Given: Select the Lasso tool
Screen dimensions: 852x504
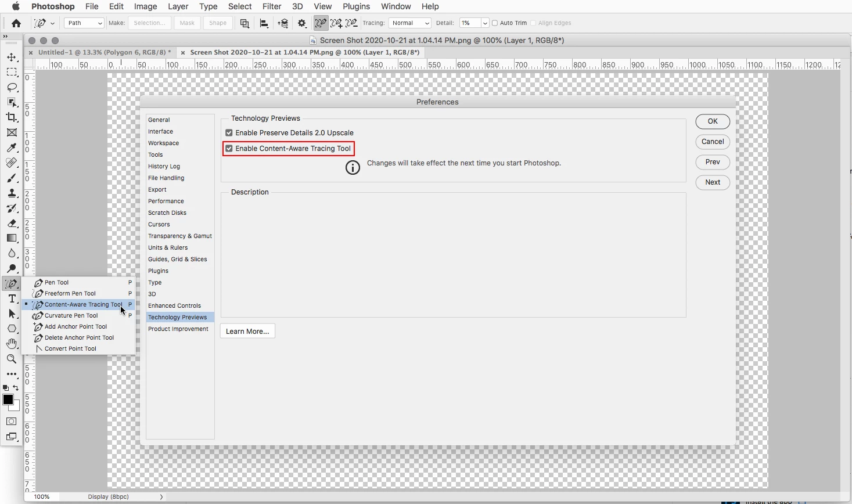Looking at the screenshot, I should pyautogui.click(x=12, y=88).
